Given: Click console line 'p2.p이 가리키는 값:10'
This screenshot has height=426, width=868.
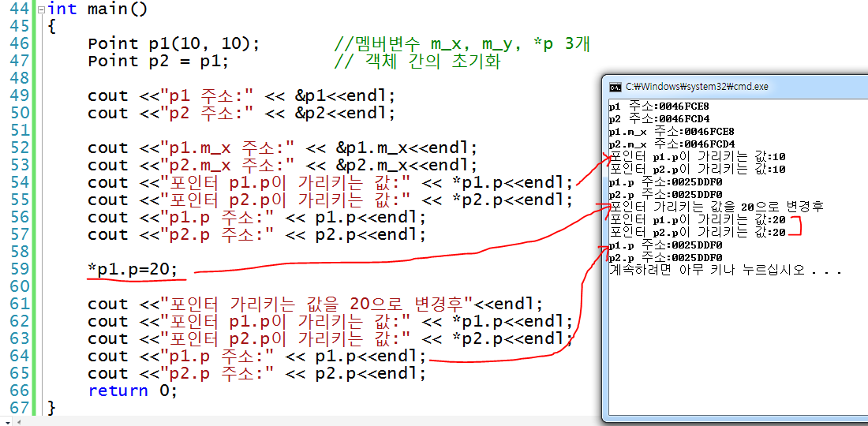Looking at the screenshot, I should (x=697, y=169).
